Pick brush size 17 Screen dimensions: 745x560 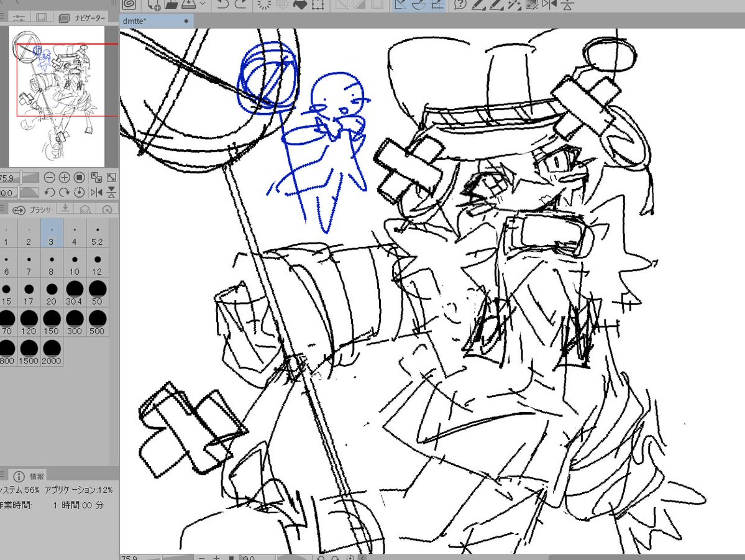[x=29, y=293]
